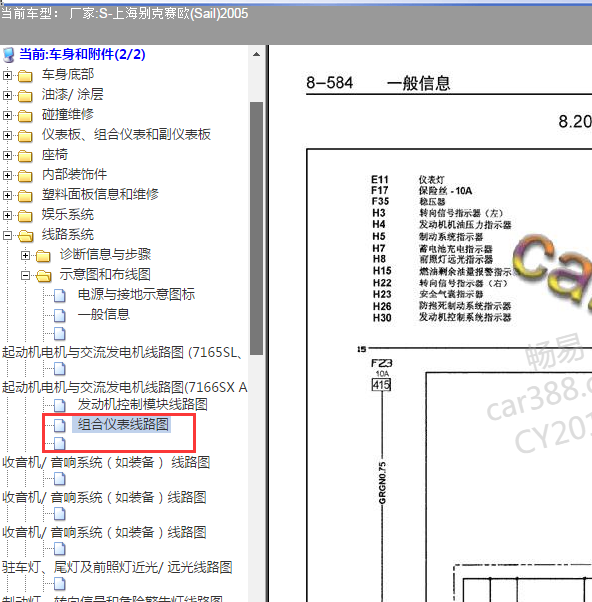This screenshot has width=592, height=602.
Task: Expand the 车身底部 folder node
Action: point(7,75)
